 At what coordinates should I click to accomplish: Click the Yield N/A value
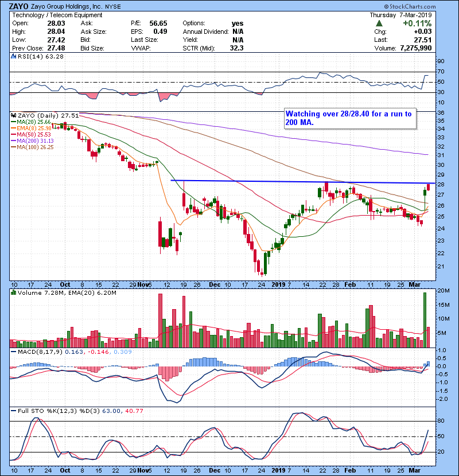[238, 40]
